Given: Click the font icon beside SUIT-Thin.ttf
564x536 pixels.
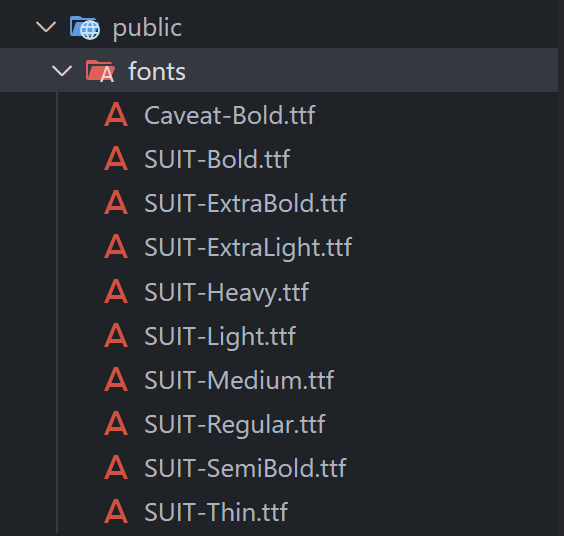Looking at the screenshot, I should pos(116,512).
